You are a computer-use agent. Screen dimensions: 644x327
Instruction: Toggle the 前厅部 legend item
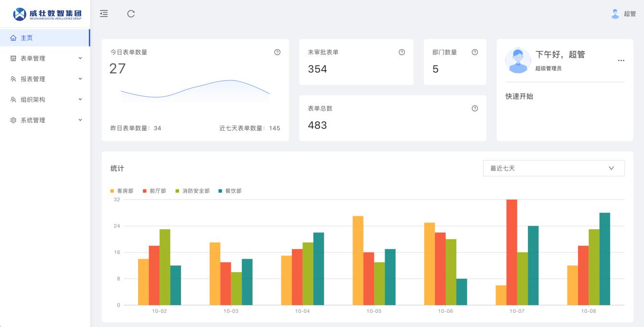(x=154, y=191)
